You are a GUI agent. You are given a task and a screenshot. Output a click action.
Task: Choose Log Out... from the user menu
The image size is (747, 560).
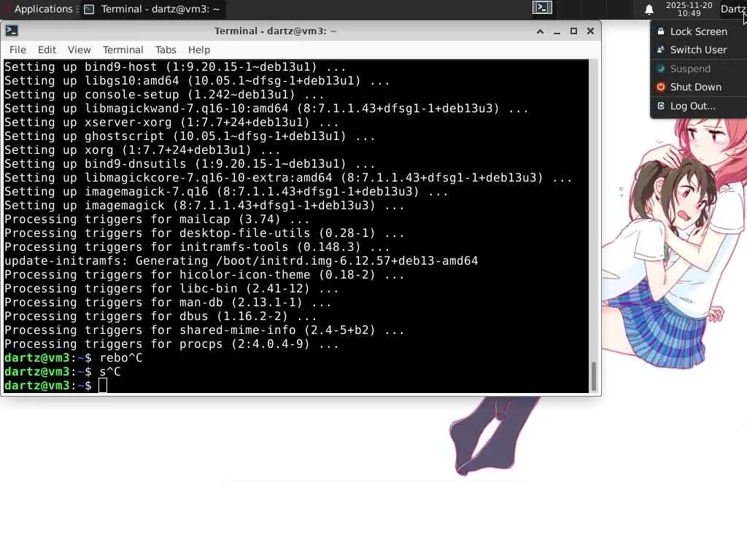point(698,106)
